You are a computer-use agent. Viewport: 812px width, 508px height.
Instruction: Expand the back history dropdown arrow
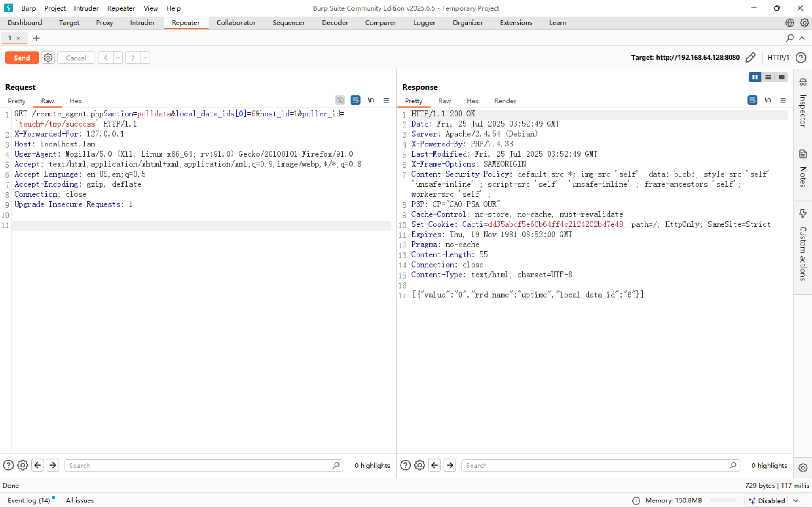(x=118, y=58)
